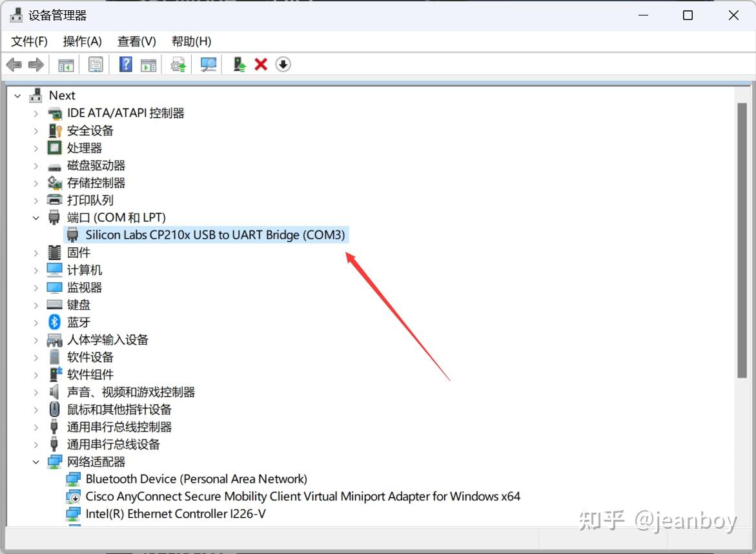Collapse the 端口 (COM 和 LPT) category
This screenshot has height=554, width=756.
click(36, 218)
